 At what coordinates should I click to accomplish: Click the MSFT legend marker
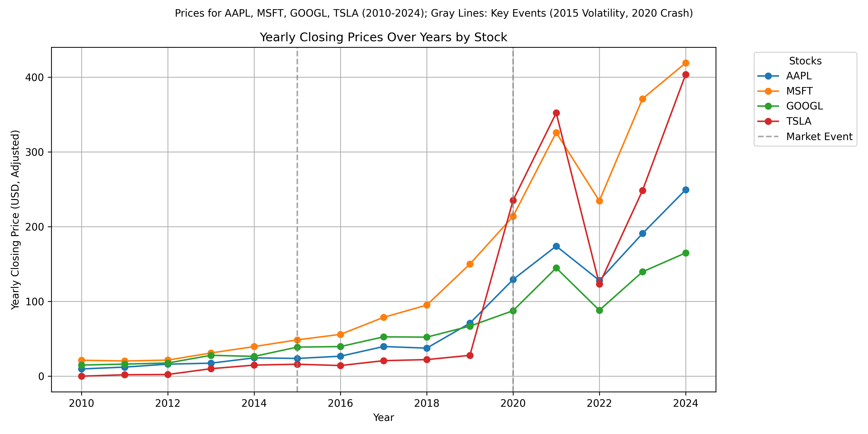[x=768, y=91]
